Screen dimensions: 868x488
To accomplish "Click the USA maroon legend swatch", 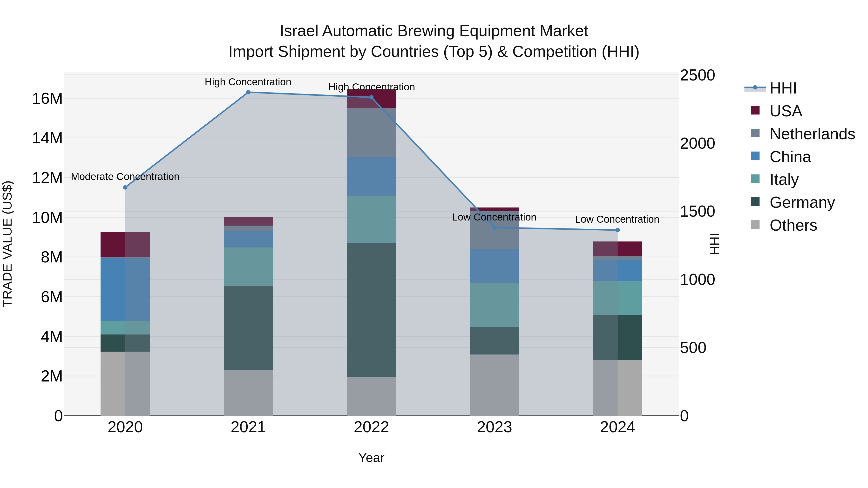I will pos(755,110).
